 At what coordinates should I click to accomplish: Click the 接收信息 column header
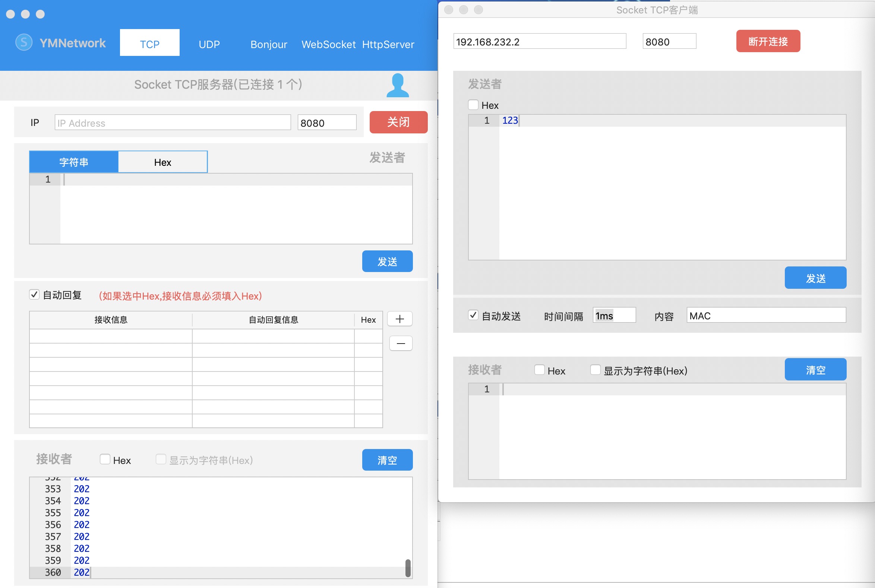111,320
